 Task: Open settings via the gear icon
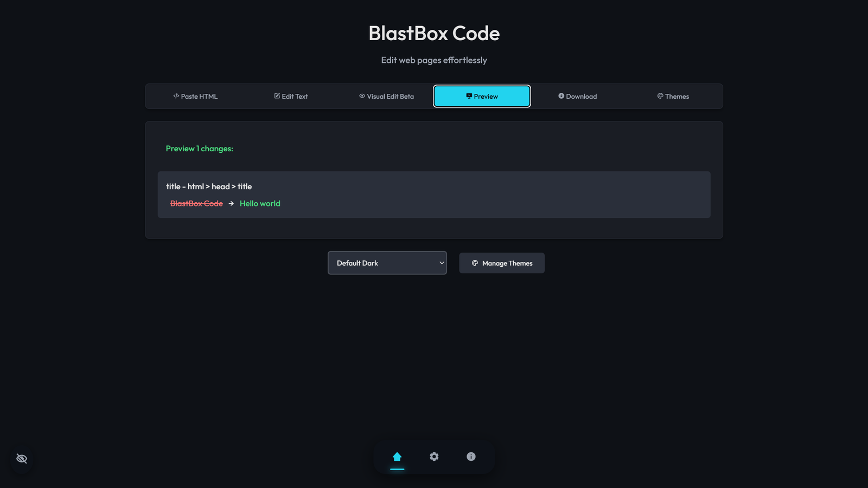[434, 457]
